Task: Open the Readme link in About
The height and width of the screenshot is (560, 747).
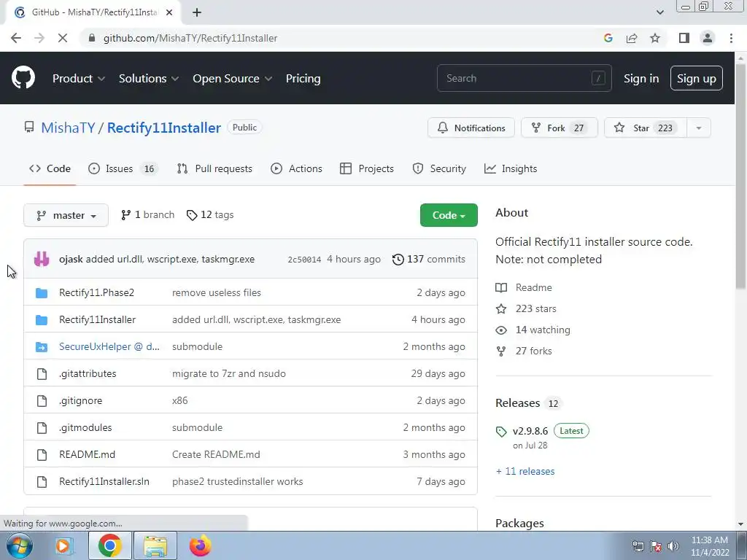Action: point(524,287)
